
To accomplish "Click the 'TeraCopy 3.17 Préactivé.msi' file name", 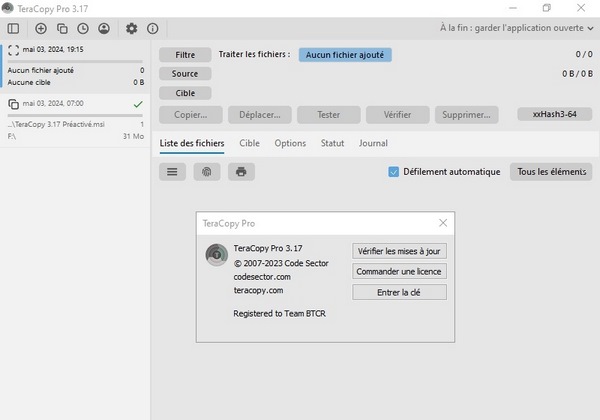I will click(56, 124).
